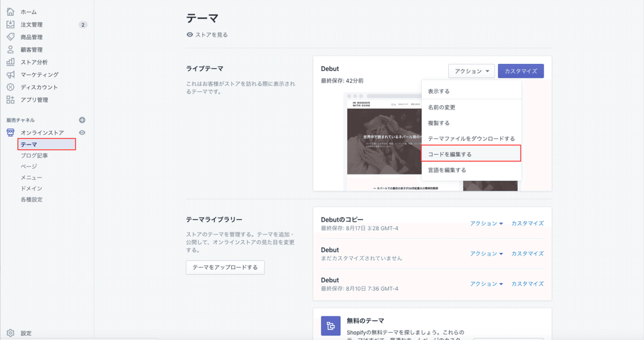Open 商品管理 in sidebar
Image resolution: width=644 pixels, height=340 pixels.
[x=32, y=37]
